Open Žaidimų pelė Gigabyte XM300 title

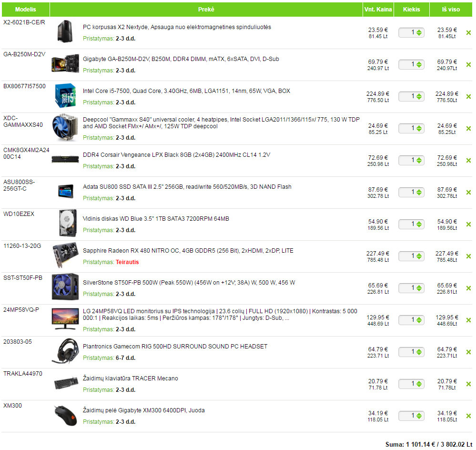click(x=144, y=410)
